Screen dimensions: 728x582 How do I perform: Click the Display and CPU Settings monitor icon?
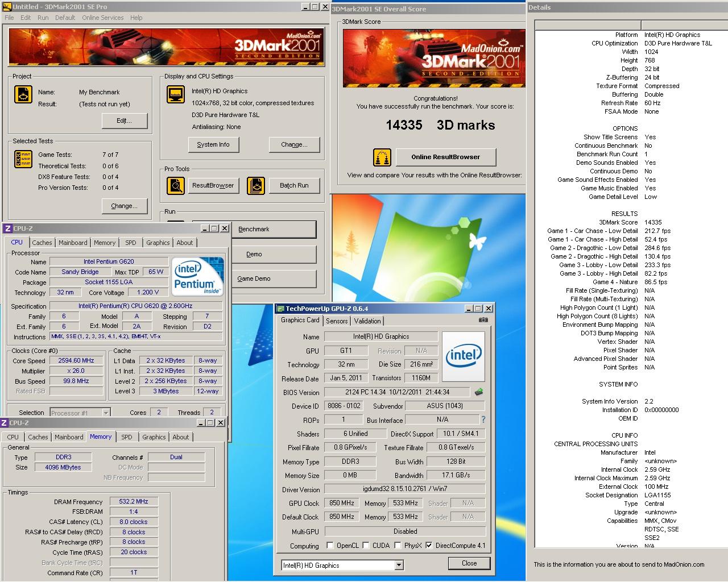pyautogui.click(x=176, y=94)
